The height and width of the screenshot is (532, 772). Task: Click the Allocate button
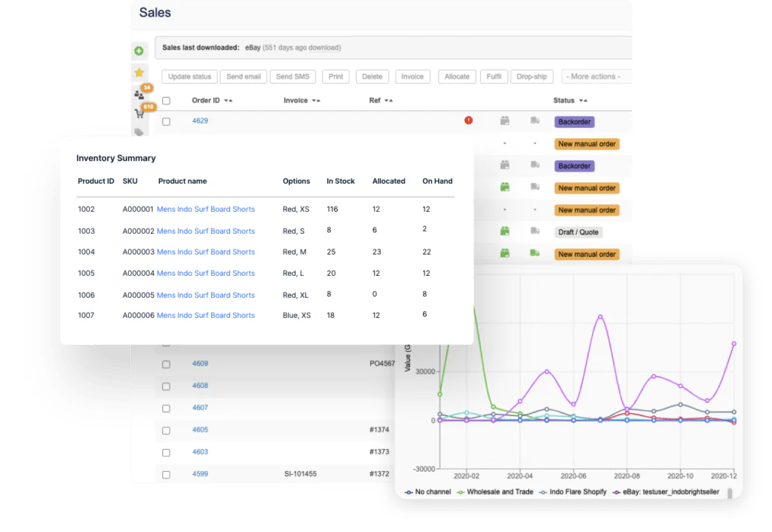tap(457, 76)
